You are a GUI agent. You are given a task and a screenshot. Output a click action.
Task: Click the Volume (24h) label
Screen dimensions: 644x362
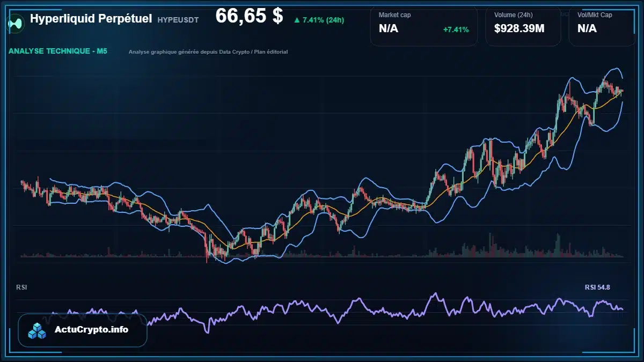(514, 15)
